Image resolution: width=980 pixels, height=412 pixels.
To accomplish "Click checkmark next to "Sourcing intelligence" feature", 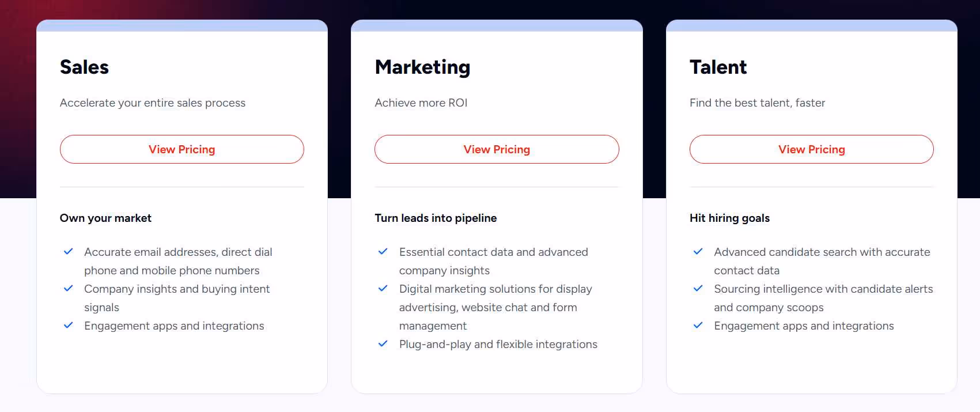I will tap(698, 289).
